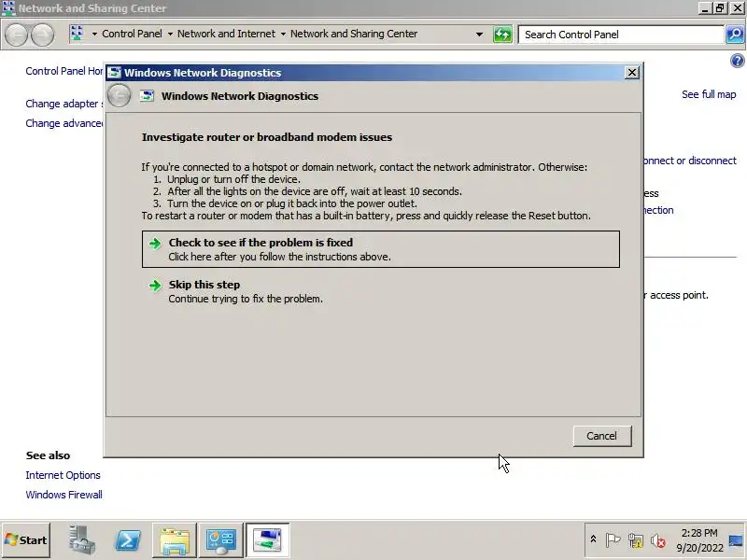Open Windows Firewall link
This screenshot has width=747, height=560.
pyautogui.click(x=63, y=495)
